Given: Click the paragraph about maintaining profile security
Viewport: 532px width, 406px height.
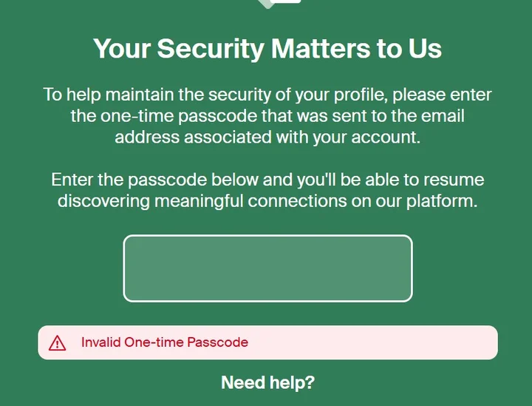Looking at the screenshot, I should (x=267, y=116).
